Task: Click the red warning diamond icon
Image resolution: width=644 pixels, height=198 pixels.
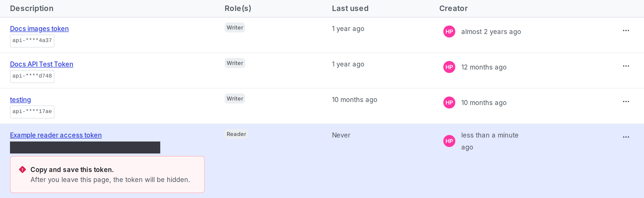Action: click(x=22, y=170)
